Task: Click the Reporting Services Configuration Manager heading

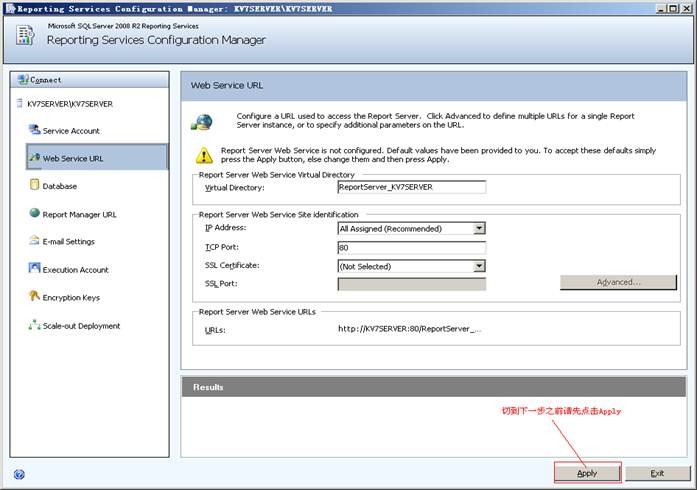Action: (156, 40)
